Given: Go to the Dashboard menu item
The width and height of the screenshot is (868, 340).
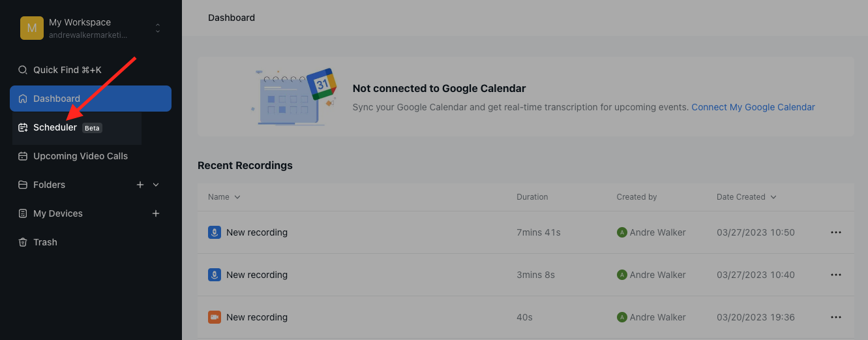Looking at the screenshot, I should click(57, 99).
